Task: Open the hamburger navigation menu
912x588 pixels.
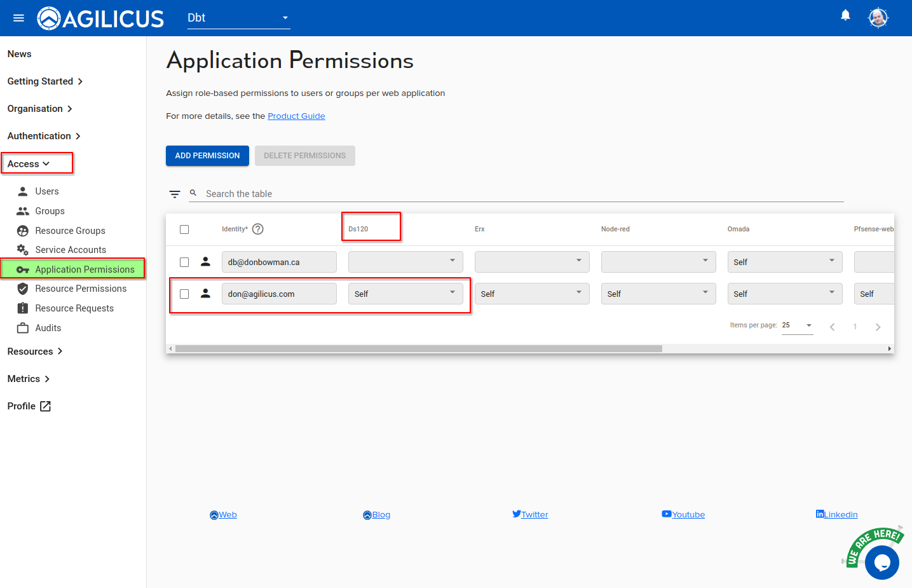Action: pos(18,18)
